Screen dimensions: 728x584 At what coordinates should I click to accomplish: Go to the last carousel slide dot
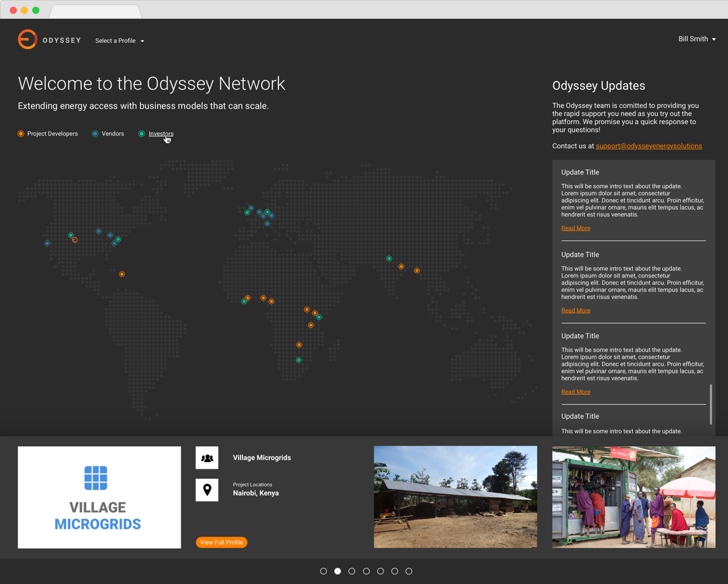pos(409,571)
